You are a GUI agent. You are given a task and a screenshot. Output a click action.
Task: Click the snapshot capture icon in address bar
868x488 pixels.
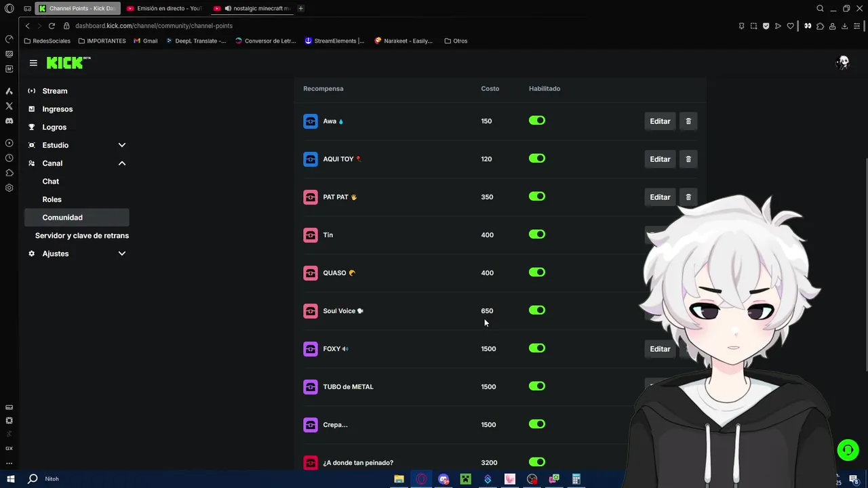click(753, 26)
